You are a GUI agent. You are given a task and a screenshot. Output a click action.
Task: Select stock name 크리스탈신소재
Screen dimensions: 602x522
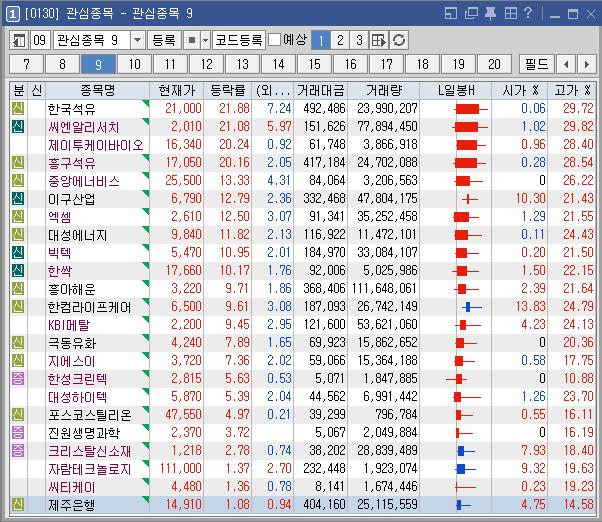tap(89, 451)
